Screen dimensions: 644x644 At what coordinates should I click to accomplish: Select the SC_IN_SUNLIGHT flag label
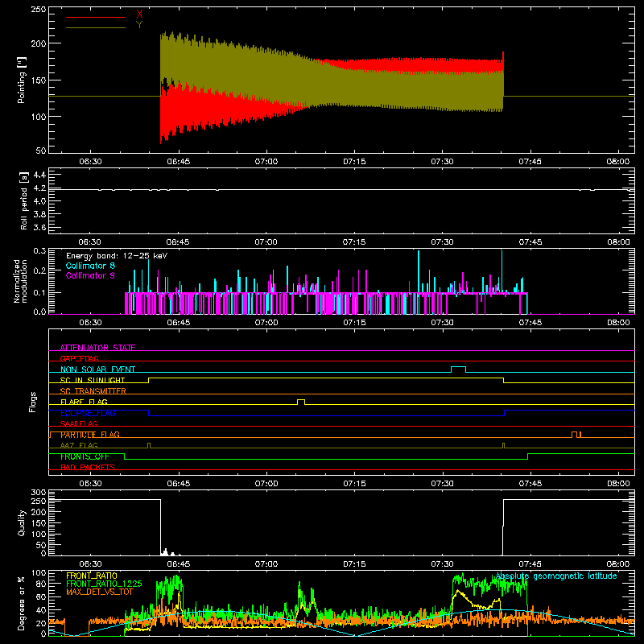93,380
